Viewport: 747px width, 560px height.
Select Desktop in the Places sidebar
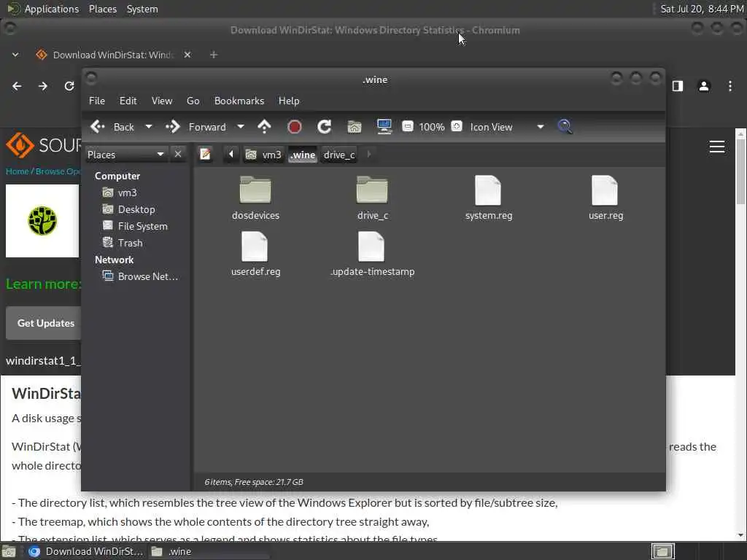[128, 209]
